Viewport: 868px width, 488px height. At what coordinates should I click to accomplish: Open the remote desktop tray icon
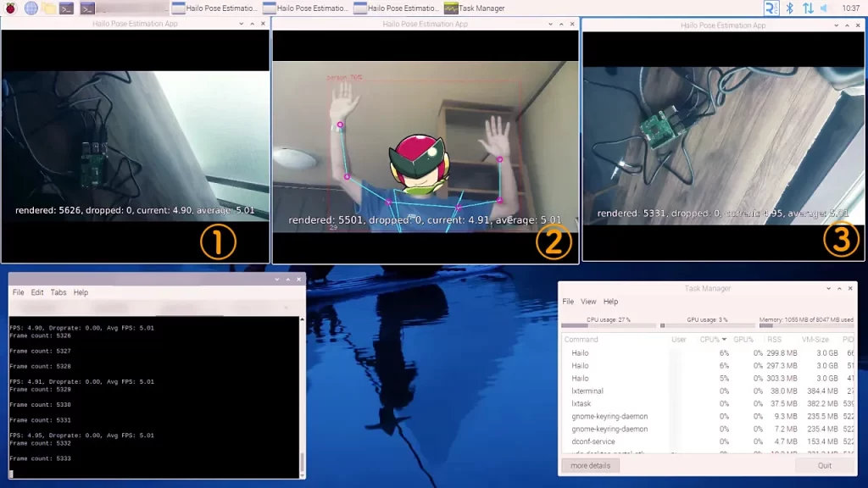(771, 8)
